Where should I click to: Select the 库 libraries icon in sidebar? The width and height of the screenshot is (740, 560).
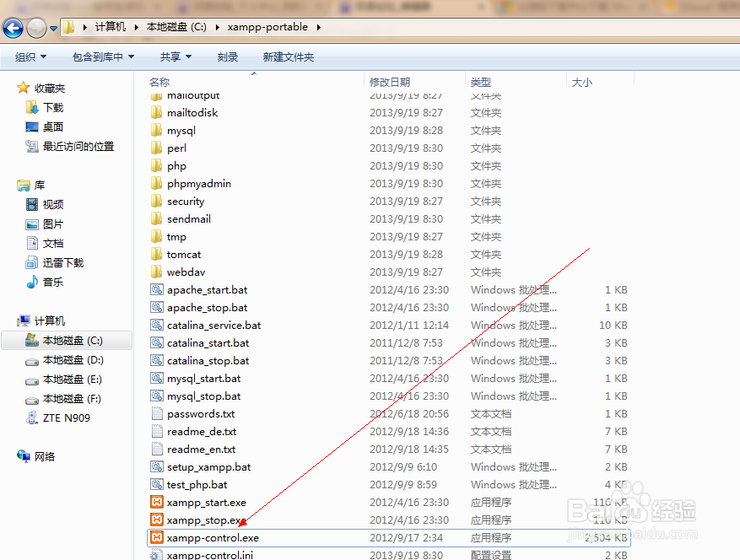[x=23, y=186]
